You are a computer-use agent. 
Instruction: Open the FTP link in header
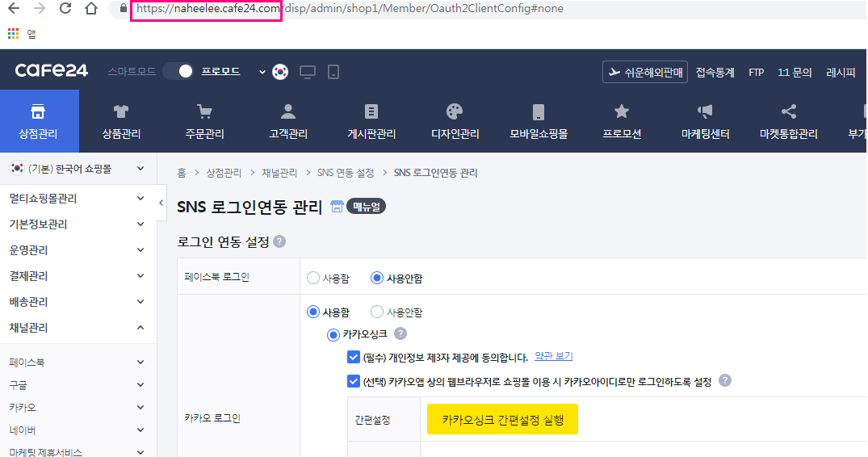pos(757,73)
